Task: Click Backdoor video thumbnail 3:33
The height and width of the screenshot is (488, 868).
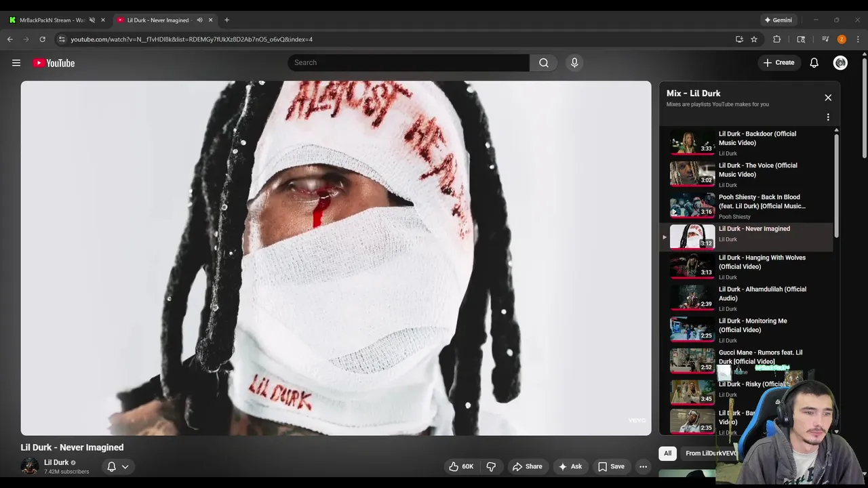Action: point(692,142)
